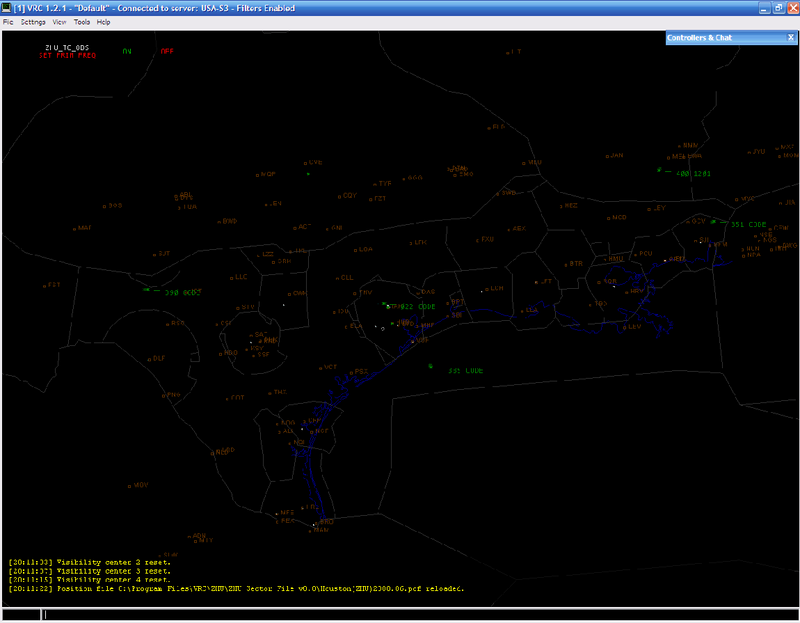
Task: Click the aircraft target tagged 400 1201
Action: pyautogui.click(x=659, y=171)
